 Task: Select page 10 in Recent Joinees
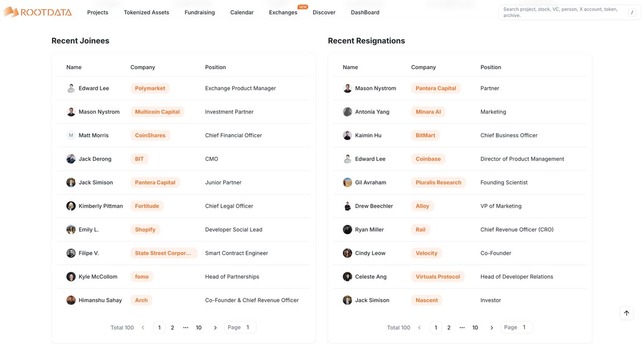pos(199,328)
